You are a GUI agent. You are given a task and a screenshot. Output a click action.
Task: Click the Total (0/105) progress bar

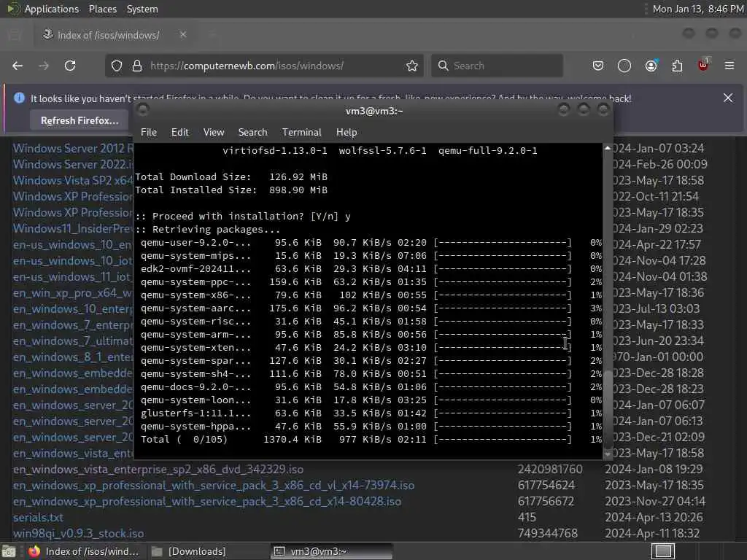pyautogui.click(x=503, y=440)
